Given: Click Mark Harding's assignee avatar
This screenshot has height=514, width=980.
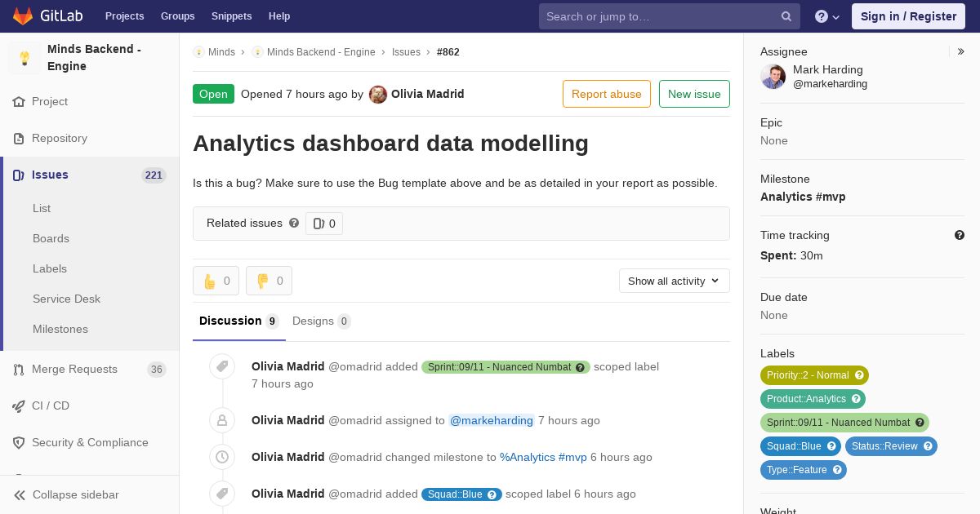Looking at the screenshot, I should (x=773, y=77).
